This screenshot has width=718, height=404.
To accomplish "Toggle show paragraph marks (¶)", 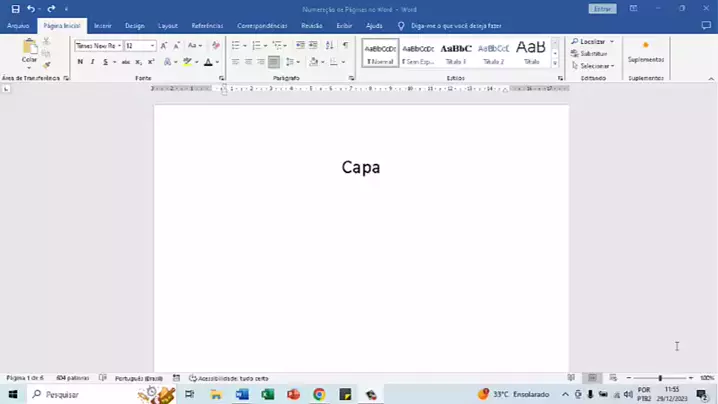I will pos(346,46).
